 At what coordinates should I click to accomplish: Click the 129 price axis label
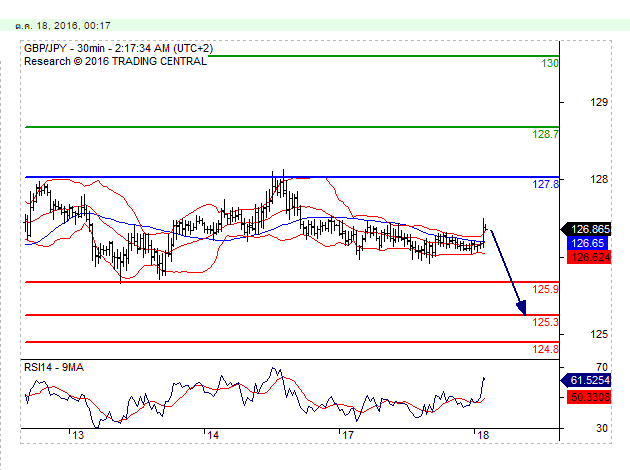pyautogui.click(x=599, y=102)
